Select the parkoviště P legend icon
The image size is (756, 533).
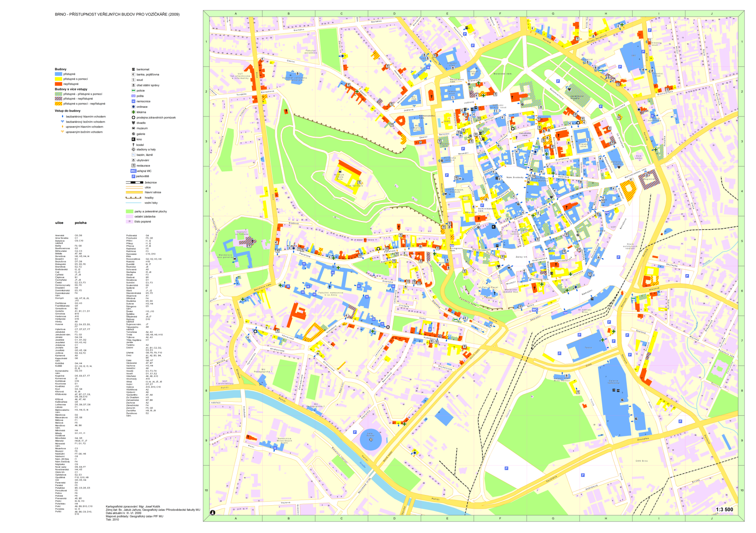tap(133, 176)
